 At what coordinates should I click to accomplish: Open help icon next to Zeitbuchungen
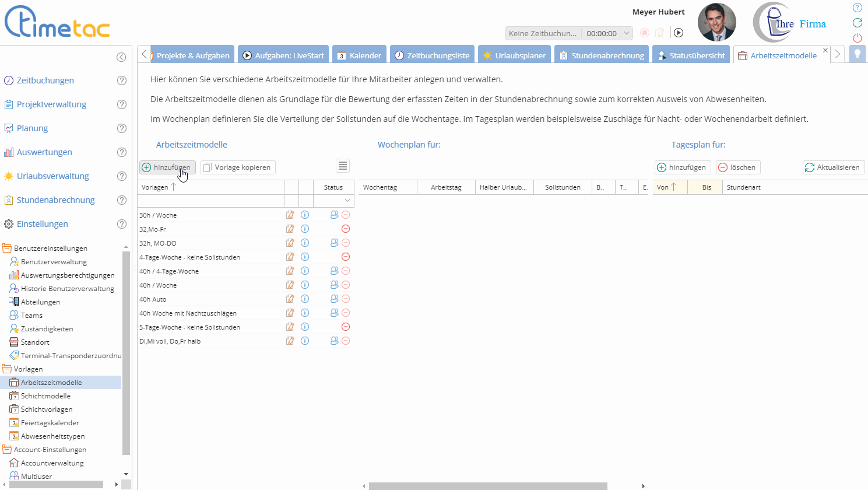pos(122,80)
